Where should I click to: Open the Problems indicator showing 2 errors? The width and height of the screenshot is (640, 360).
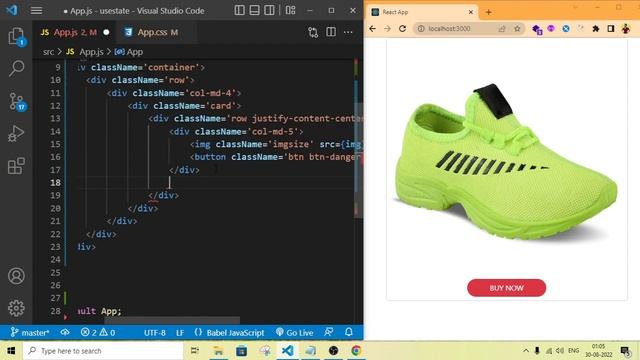pyautogui.click(x=98, y=333)
